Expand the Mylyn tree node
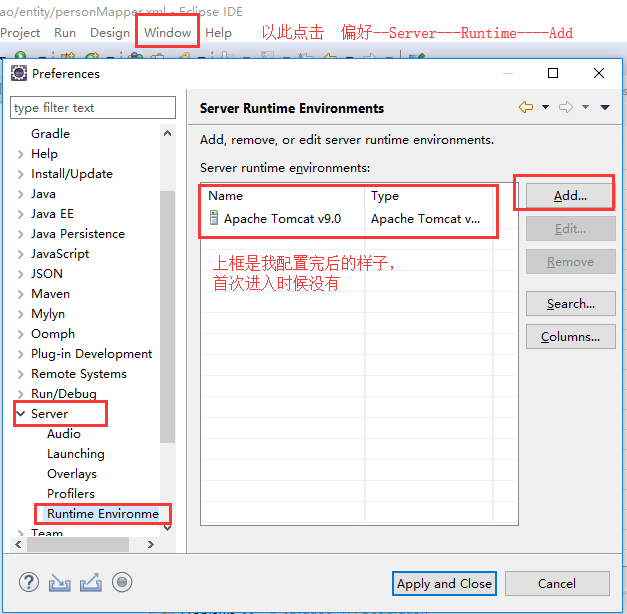Screen dimensions: 627x614 21,314
